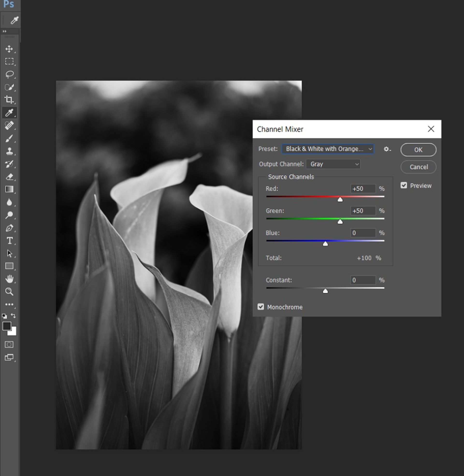Screen dimensions: 464x476
Task: Select the Pen tool
Action: 9,228
